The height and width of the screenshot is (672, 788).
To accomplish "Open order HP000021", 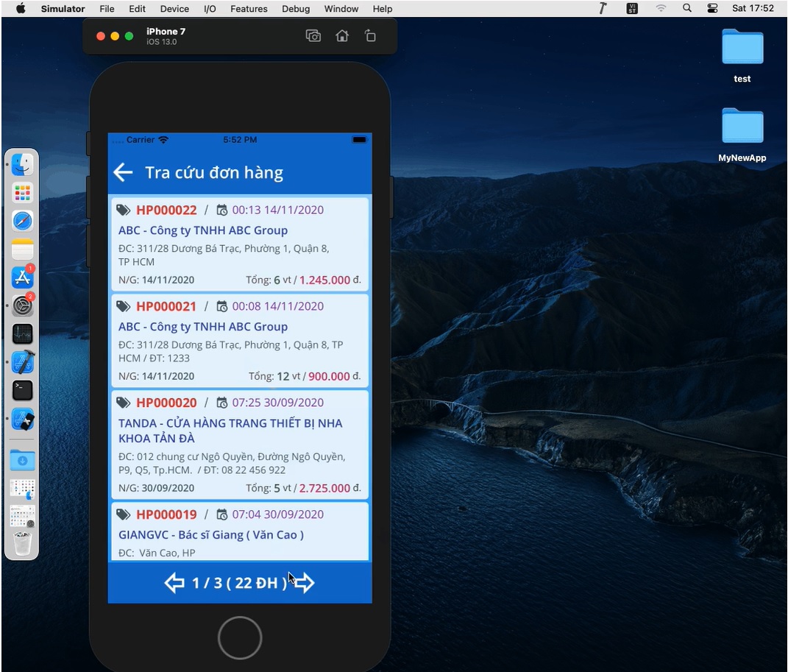I will coord(239,340).
